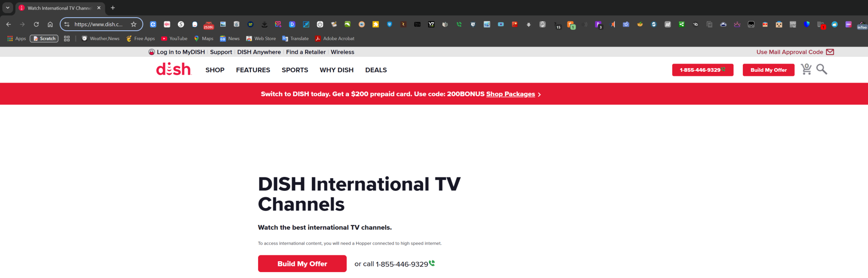The width and height of the screenshot is (868, 278).
Task: Click Shop Packages in the red banner
Action: (x=510, y=94)
